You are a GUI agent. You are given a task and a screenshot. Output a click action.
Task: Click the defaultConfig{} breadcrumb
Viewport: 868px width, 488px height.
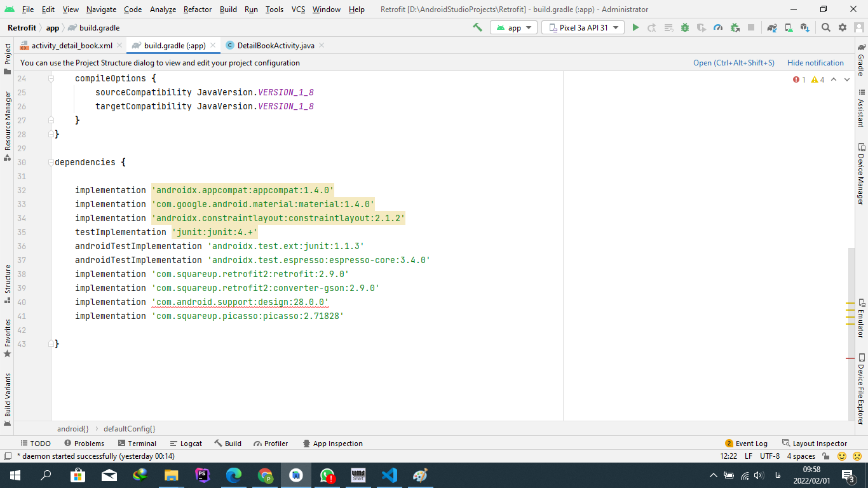pyautogui.click(x=130, y=429)
